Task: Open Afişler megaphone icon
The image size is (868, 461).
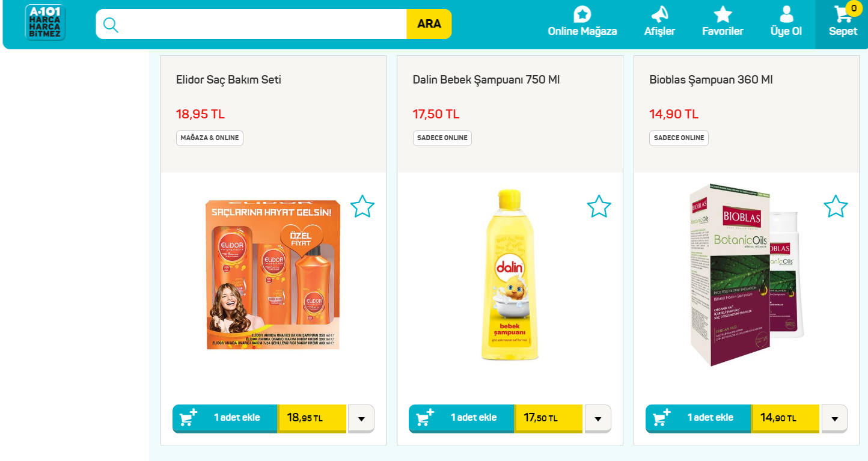Action: [659, 14]
